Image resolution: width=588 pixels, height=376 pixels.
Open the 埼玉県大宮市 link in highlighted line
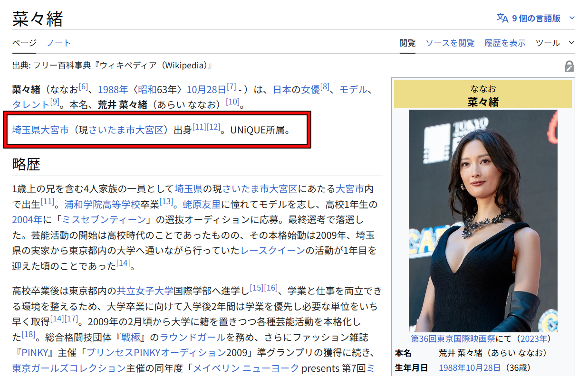[40, 130]
